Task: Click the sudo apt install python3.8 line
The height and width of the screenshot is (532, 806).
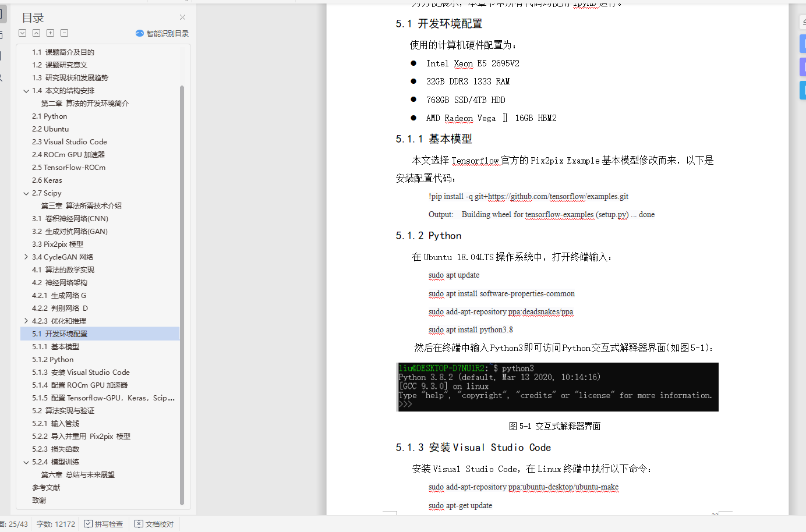Action: coord(471,330)
